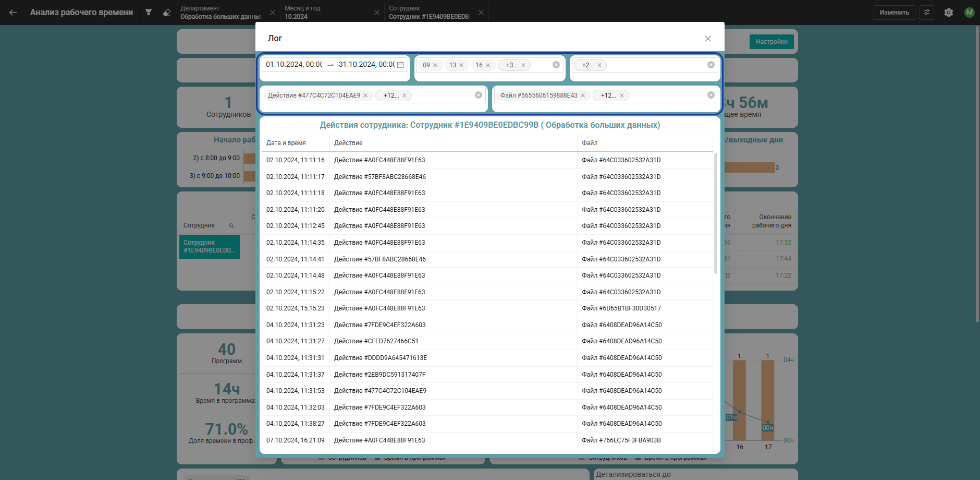Sort by the Действие column header
Screen dimensions: 980x480
coord(348,143)
